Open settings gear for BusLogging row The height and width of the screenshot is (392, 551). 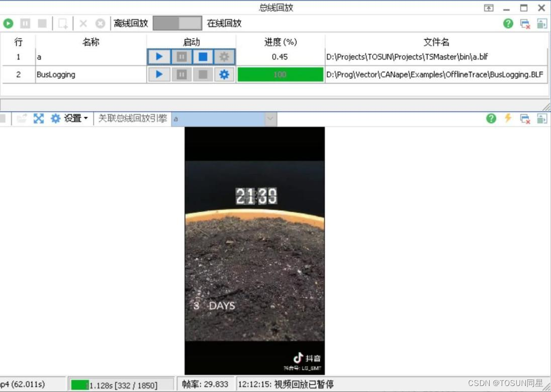coord(224,74)
